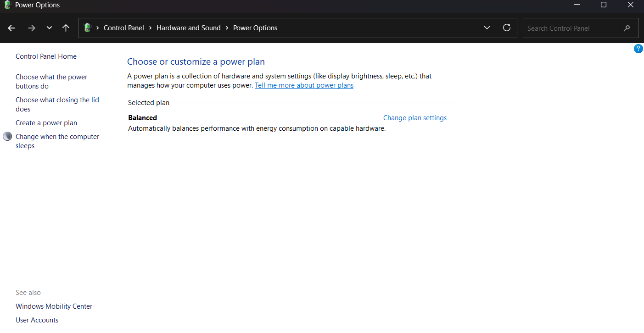Refresh the Power Options page
Screen dimensions: 644x333
pos(507,28)
